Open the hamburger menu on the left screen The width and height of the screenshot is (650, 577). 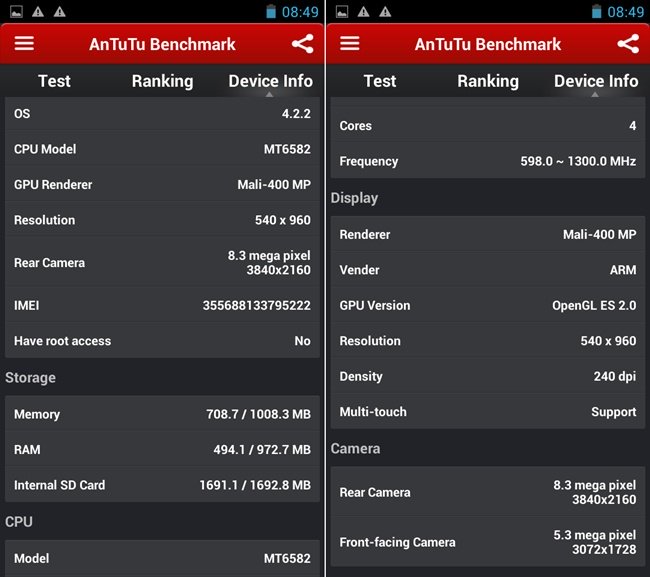(x=24, y=44)
